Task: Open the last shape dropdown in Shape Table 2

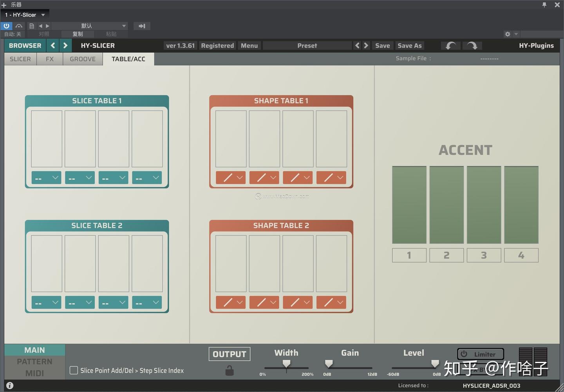Action: (331, 302)
